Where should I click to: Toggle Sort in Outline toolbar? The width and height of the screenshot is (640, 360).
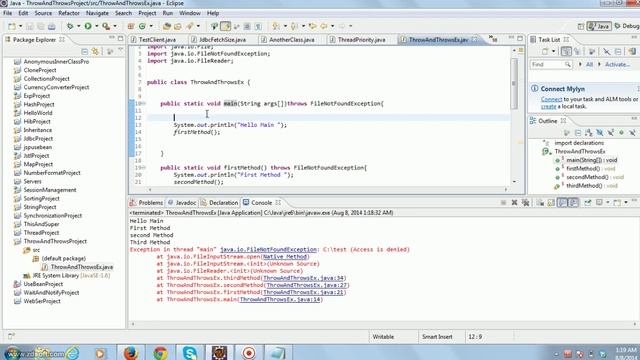589,133
